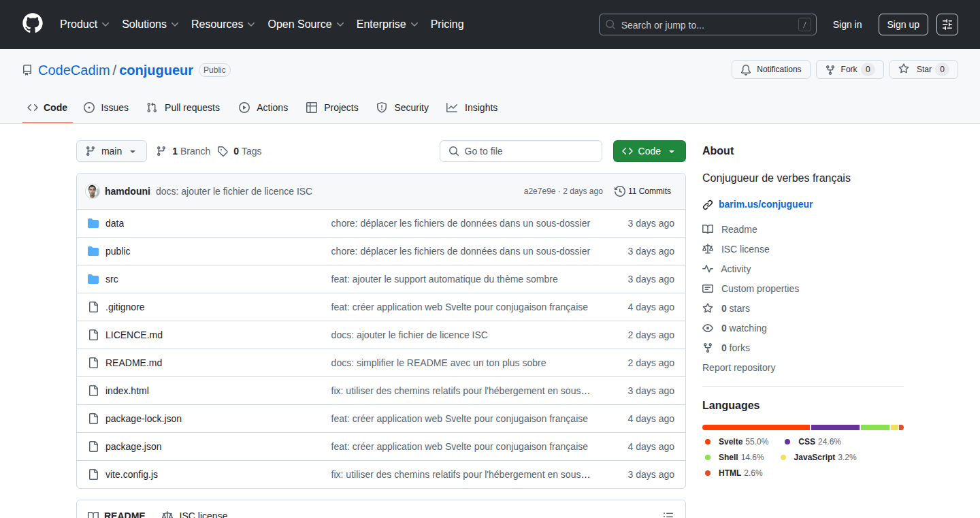Click the file icon next to package.json
The height and width of the screenshot is (518, 980).
(93, 447)
